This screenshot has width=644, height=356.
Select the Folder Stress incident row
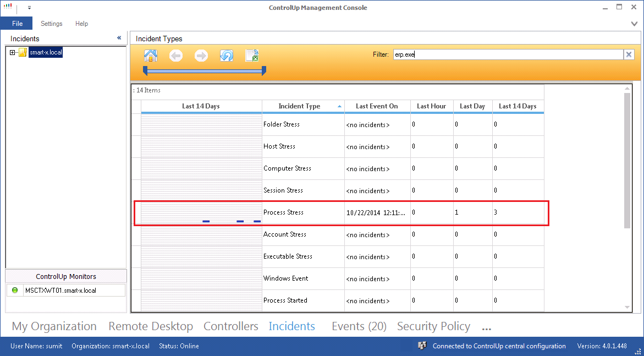tap(338, 124)
